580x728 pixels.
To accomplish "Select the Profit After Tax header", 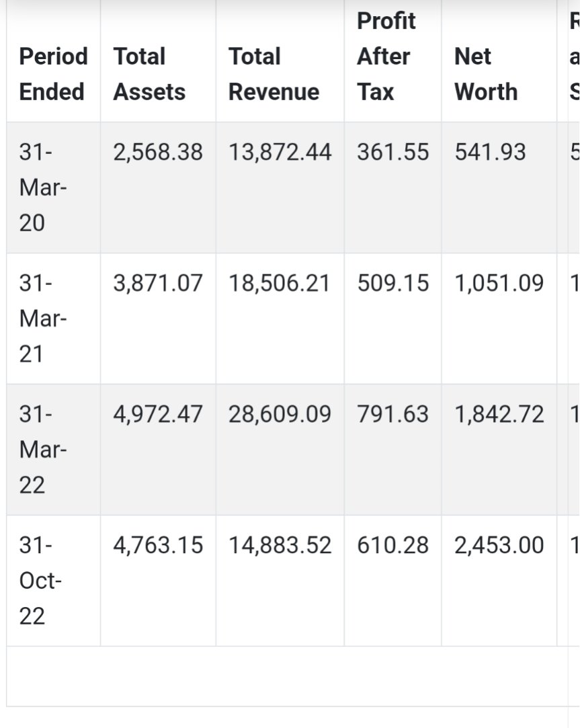I will [x=386, y=56].
